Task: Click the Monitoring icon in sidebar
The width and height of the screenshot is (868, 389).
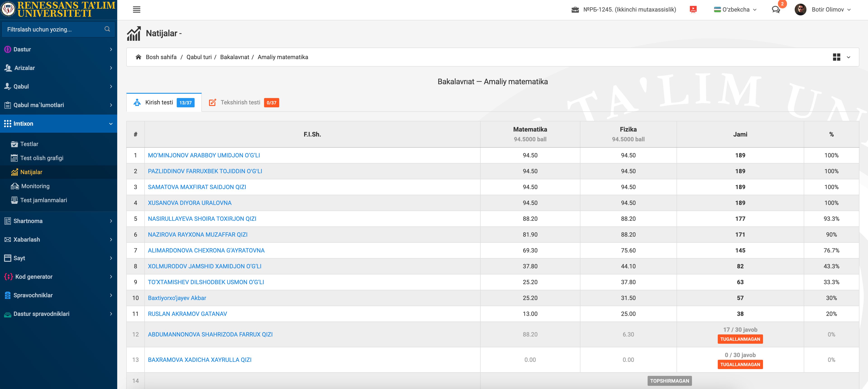Action: pos(15,186)
